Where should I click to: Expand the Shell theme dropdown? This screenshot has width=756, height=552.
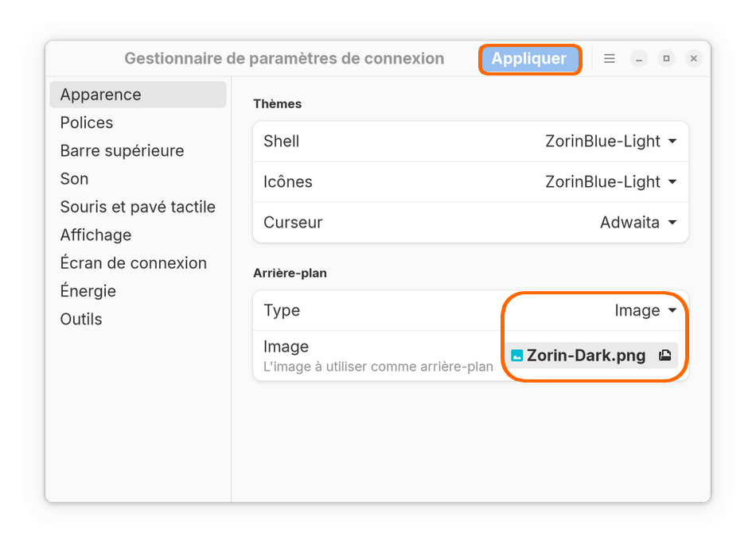610,142
